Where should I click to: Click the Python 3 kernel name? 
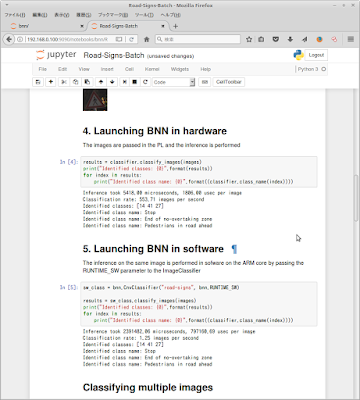point(308,69)
